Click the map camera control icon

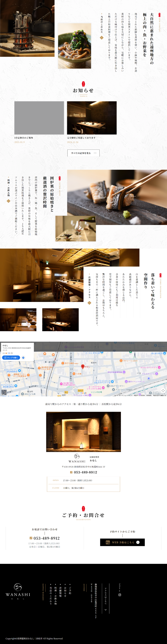[x=163, y=391]
